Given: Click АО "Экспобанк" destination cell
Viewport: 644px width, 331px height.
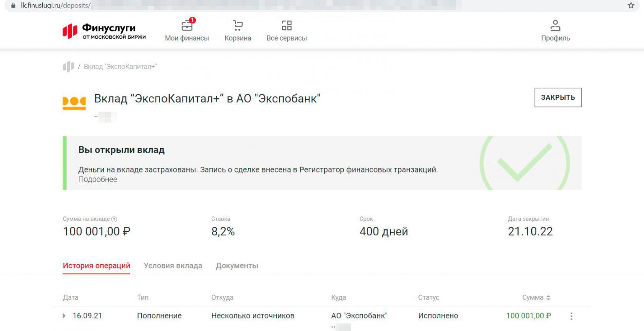Looking at the screenshot, I should coord(359,316).
